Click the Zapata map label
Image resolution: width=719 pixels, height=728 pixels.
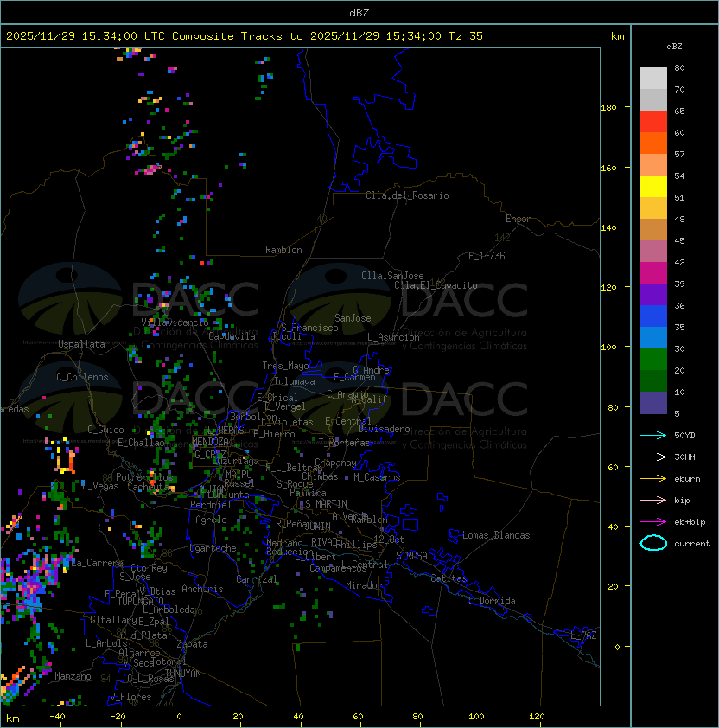(192, 644)
